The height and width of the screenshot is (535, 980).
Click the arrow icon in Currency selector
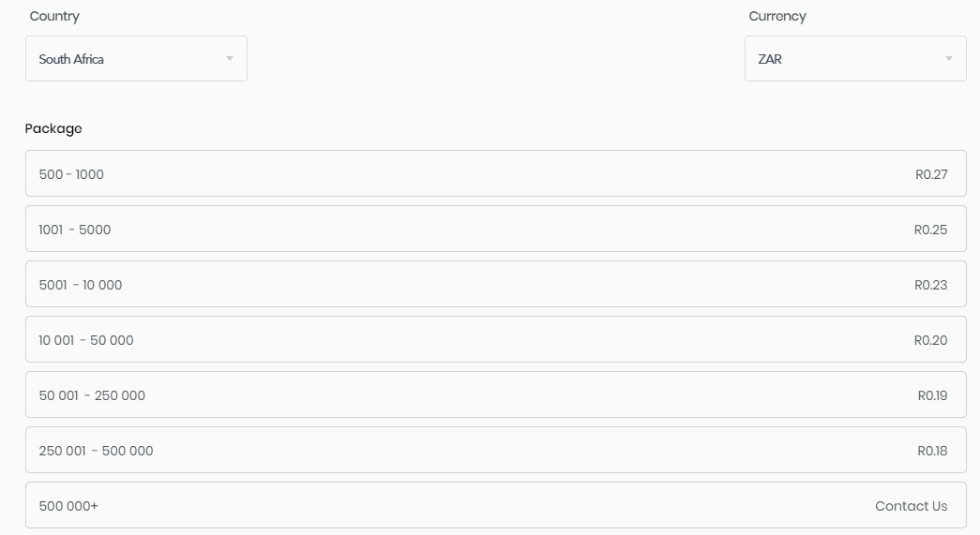point(949,59)
